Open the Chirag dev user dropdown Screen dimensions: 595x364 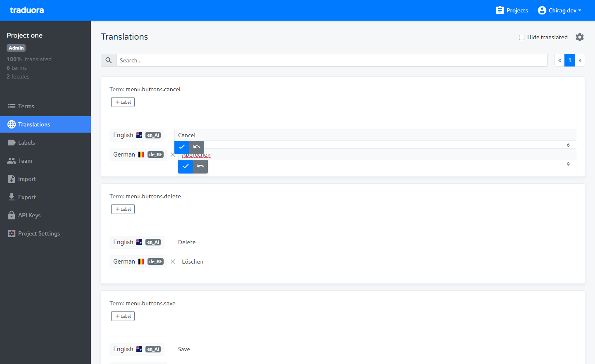click(x=560, y=10)
